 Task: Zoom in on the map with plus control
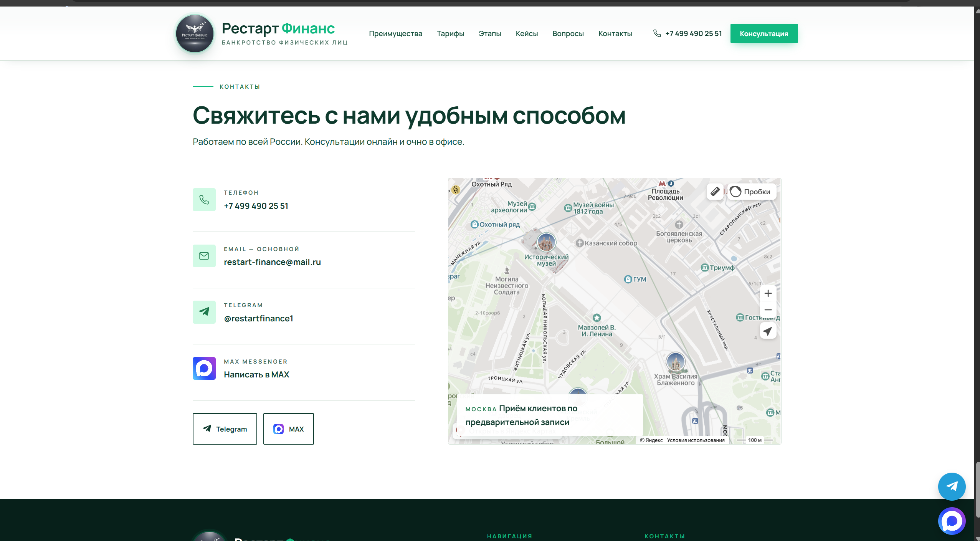click(768, 293)
